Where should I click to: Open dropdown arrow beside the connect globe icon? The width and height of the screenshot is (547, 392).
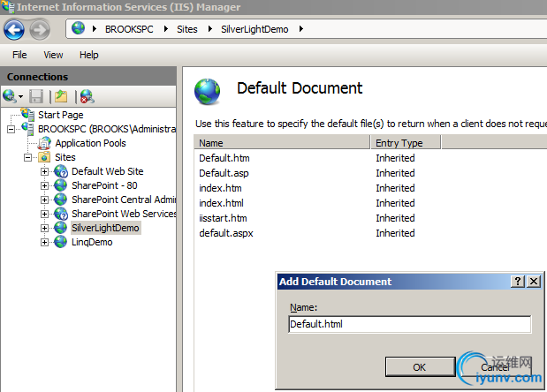click(20, 97)
